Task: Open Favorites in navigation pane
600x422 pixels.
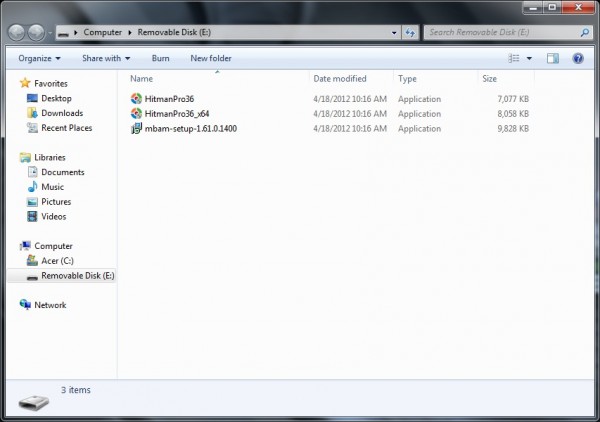Action: pyautogui.click(x=51, y=83)
